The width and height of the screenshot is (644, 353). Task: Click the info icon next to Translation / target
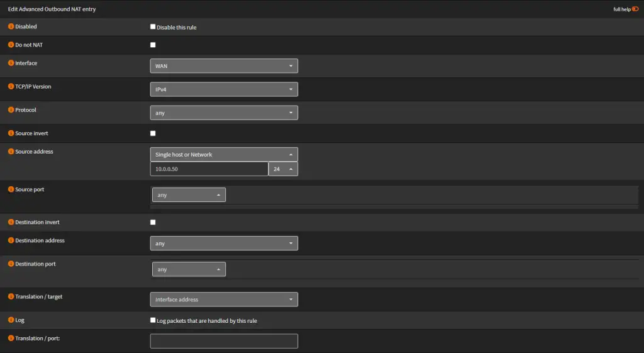click(x=11, y=296)
